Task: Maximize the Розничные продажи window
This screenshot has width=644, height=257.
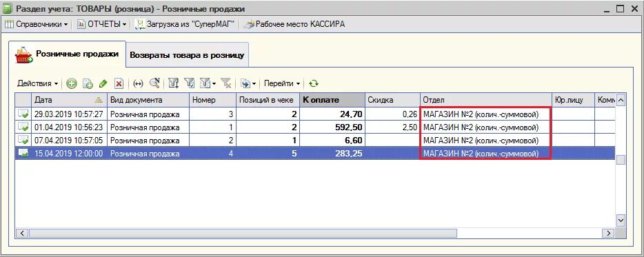Action: [x=621, y=9]
